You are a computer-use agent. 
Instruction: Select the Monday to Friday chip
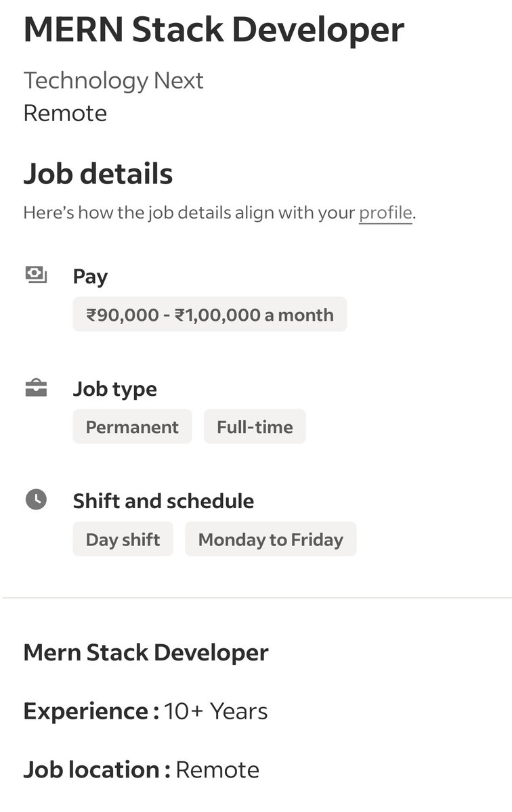pos(271,539)
